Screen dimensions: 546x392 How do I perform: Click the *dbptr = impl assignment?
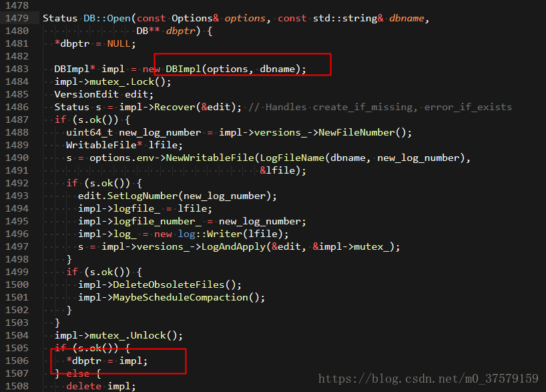click(x=107, y=361)
